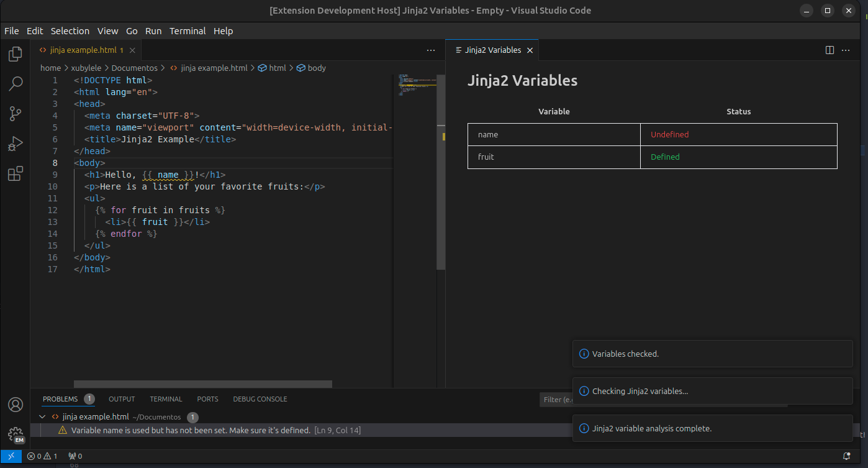The image size is (868, 468).
Task: Open the View menu
Action: tap(108, 31)
